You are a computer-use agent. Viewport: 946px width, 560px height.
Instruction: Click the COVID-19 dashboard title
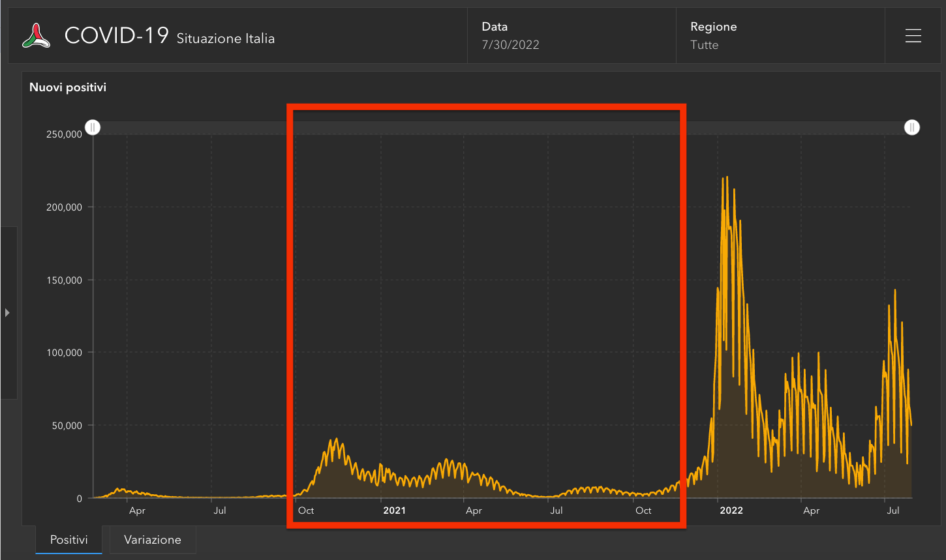coord(116,35)
